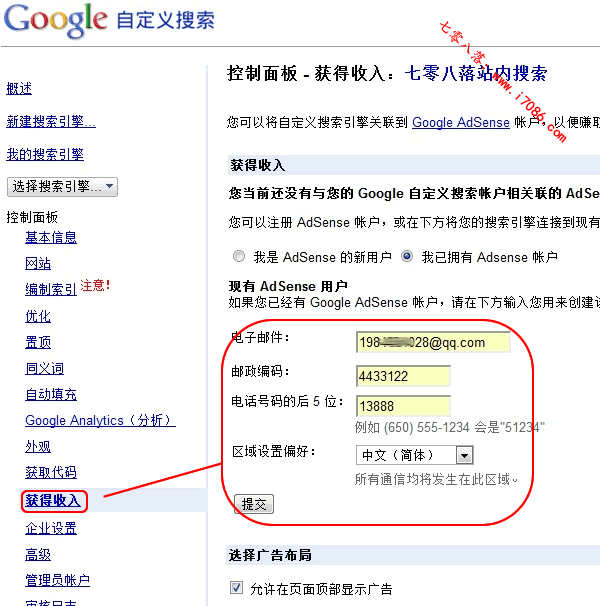Viewport: 600px width, 606px height.
Task: Open the 选择搜索引擎 dropdown
Action: pos(62,186)
